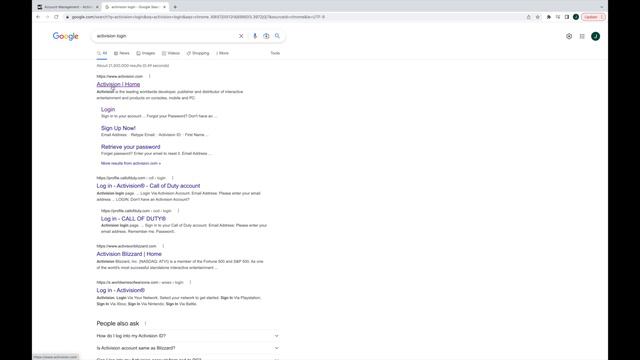
Task: Go back with the browser back arrow
Action: pos(38,17)
